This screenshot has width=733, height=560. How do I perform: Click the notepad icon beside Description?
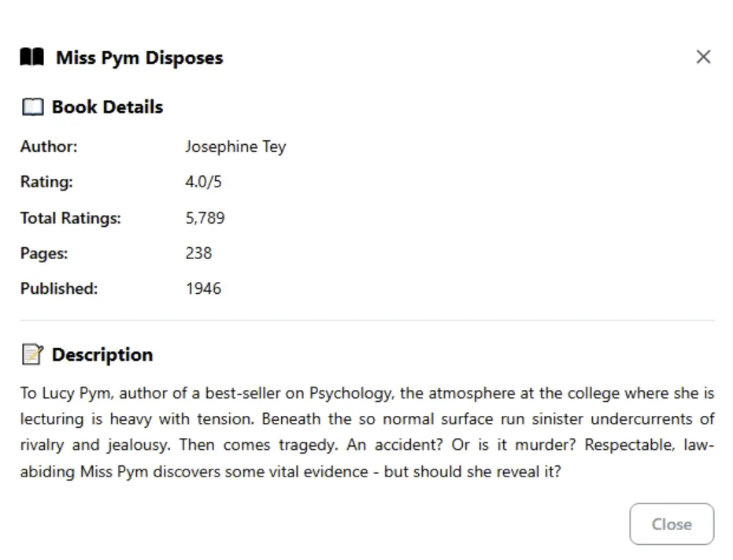pyautogui.click(x=31, y=355)
